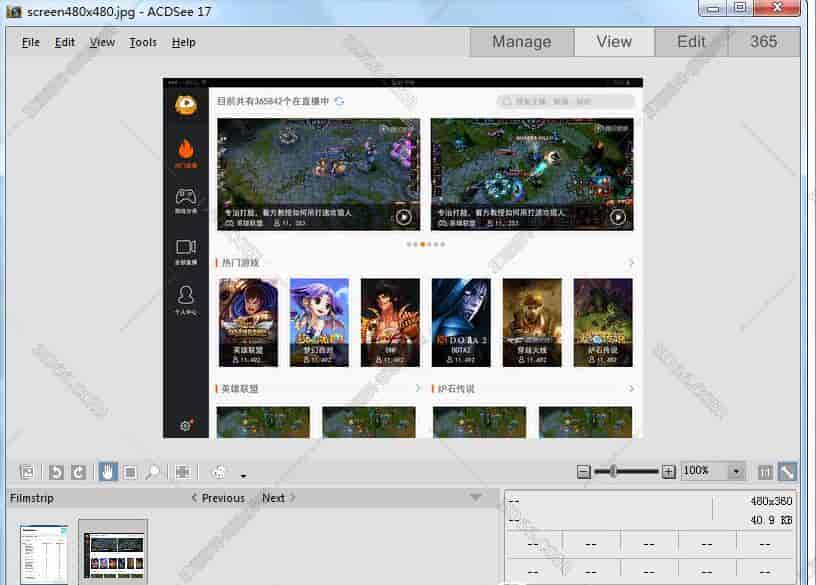Screen dimensions: 816x585
Task: Toggle fit image to window
Action: [787, 472]
